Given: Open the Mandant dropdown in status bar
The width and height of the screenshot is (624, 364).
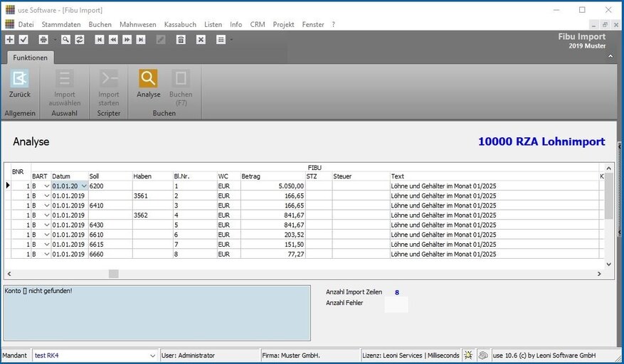Looking at the screenshot, I should 153,355.
